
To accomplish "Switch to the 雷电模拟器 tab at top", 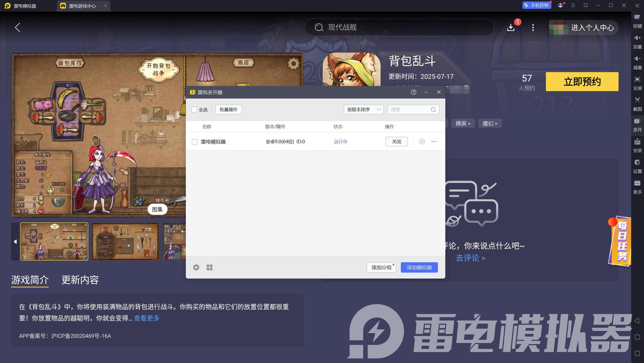I will tap(25, 6).
